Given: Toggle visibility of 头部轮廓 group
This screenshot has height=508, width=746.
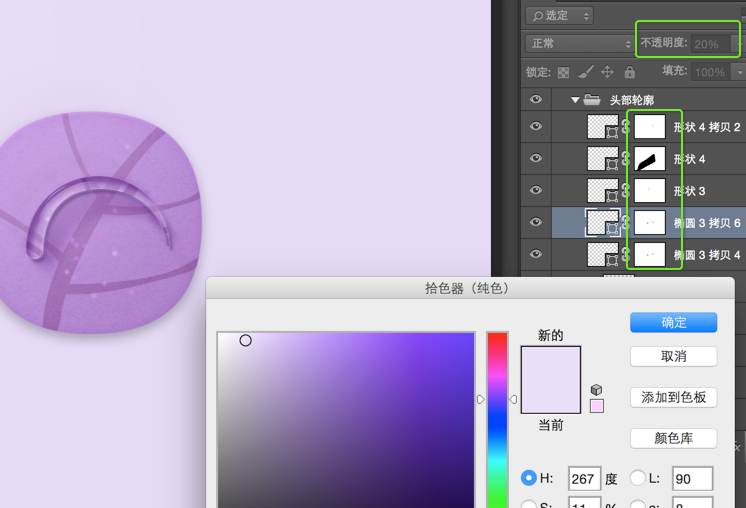Looking at the screenshot, I should pos(536,99).
